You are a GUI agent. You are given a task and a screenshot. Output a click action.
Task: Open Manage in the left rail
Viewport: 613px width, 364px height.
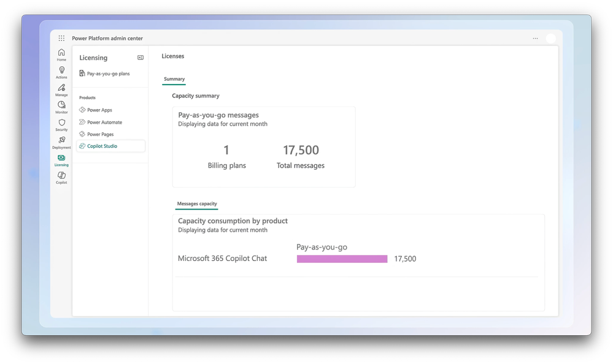pyautogui.click(x=61, y=90)
